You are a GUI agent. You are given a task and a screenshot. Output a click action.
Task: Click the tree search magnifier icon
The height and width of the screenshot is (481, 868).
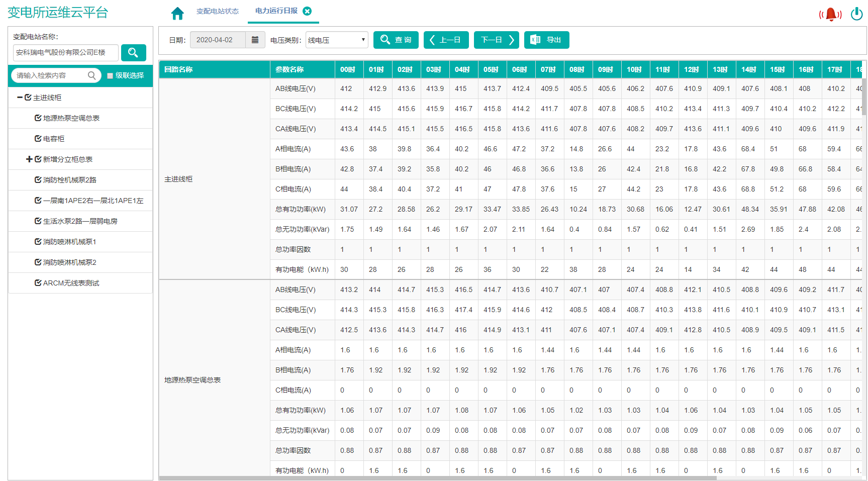pos(91,75)
